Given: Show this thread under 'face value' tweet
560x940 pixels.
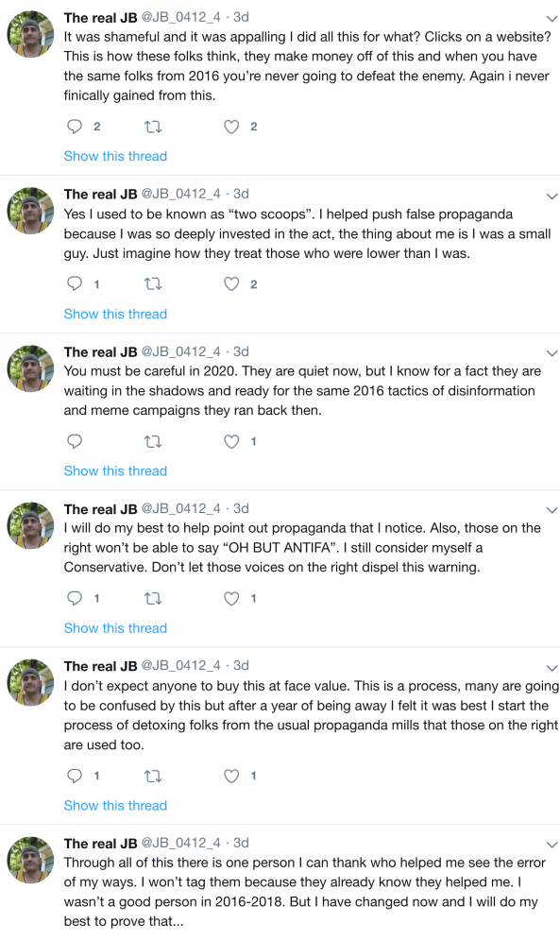Looking at the screenshot, I should tap(115, 805).
